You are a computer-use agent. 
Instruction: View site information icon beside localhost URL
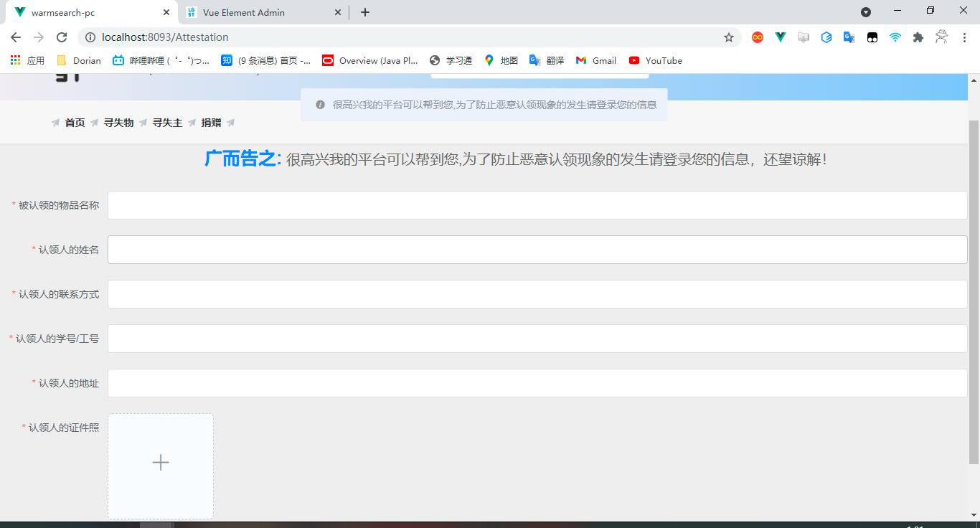90,37
